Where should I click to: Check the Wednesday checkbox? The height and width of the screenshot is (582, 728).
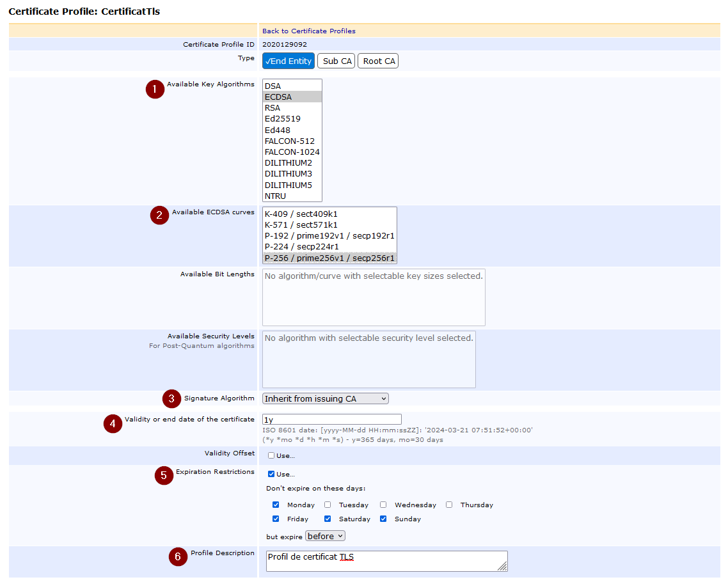[383, 505]
